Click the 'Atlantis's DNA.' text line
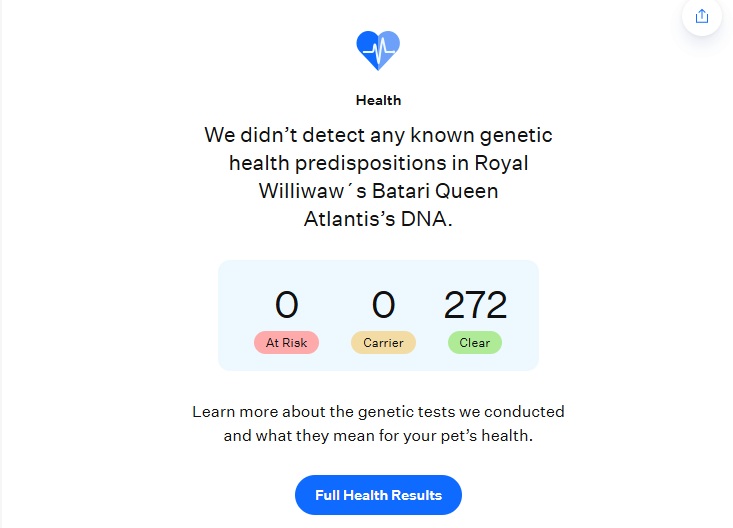 click(378, 218)
